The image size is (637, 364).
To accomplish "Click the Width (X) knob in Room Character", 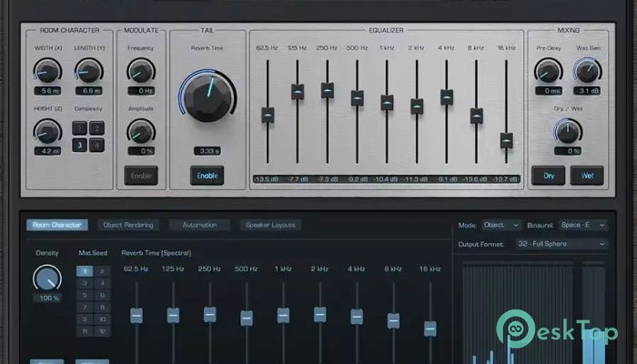I will [x=46, y=70].
